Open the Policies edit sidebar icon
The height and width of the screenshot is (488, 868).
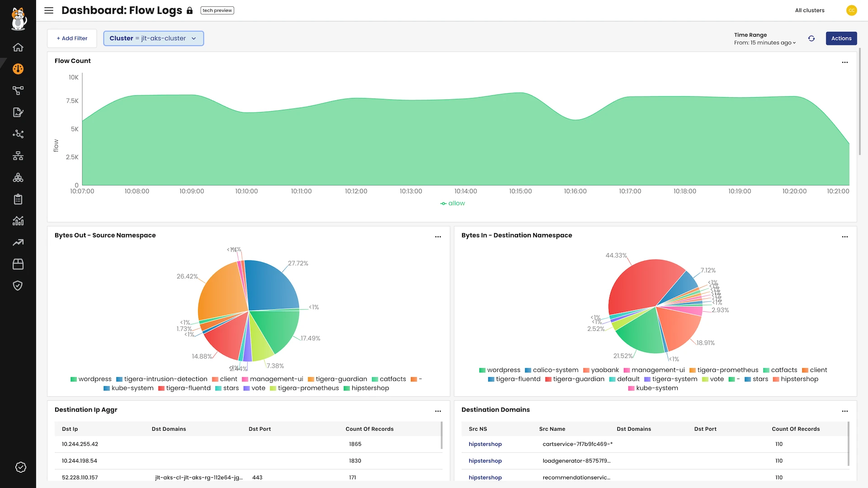tap(18, 113)
